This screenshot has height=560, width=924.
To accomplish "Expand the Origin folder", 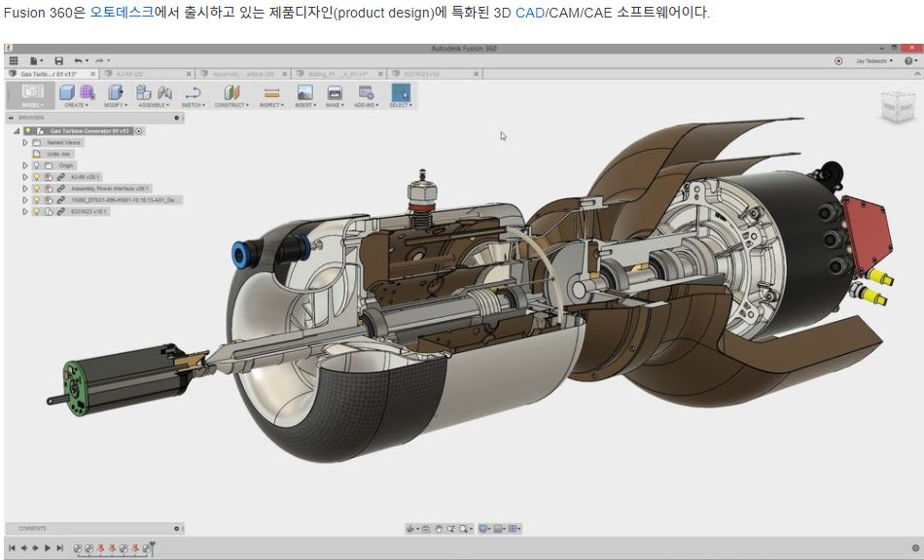I will click(x=24, y=165).
